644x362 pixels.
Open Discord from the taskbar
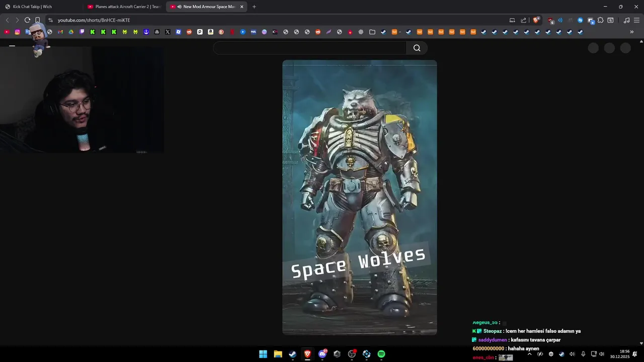point(323,354)
